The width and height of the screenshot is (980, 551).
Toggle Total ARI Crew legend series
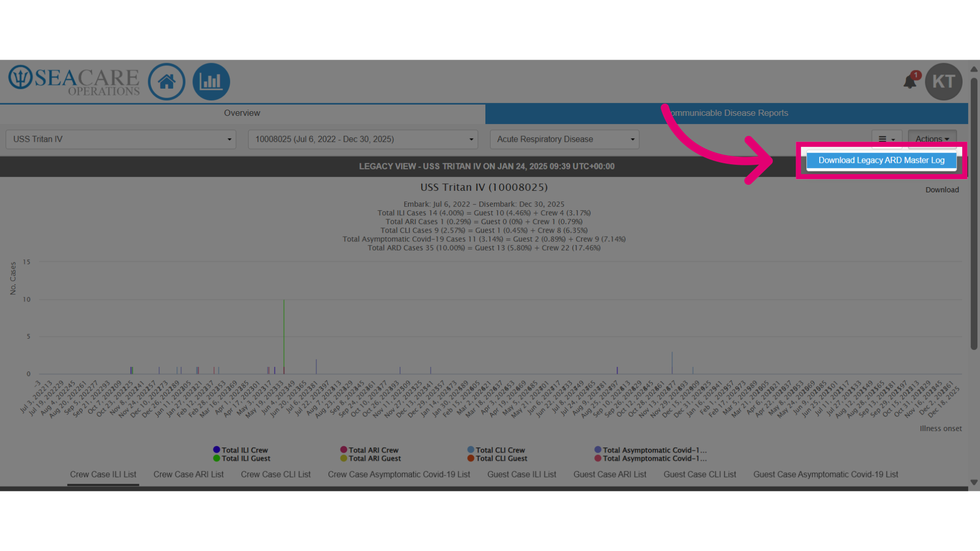pos(370,450)
